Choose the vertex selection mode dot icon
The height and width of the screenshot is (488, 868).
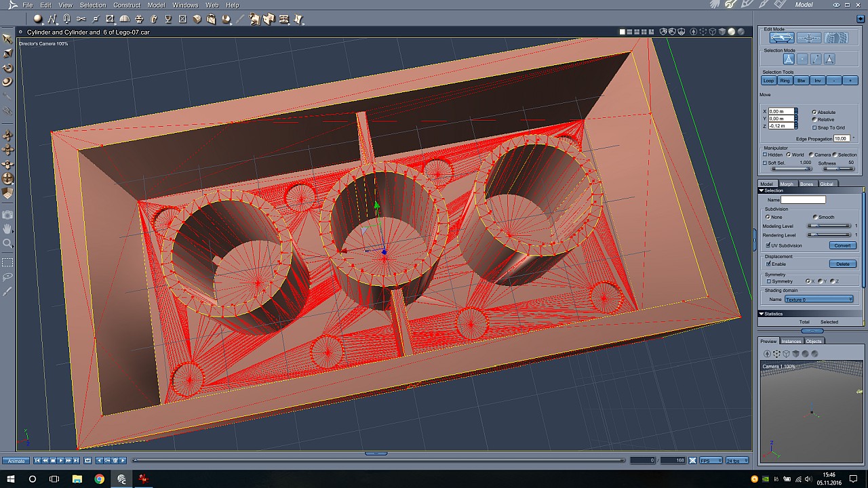coord(802,60)
